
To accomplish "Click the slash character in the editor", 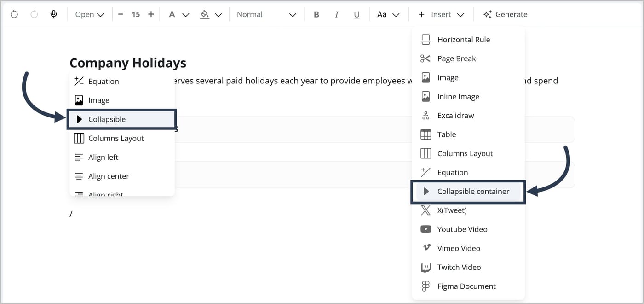I will (71, 214).
